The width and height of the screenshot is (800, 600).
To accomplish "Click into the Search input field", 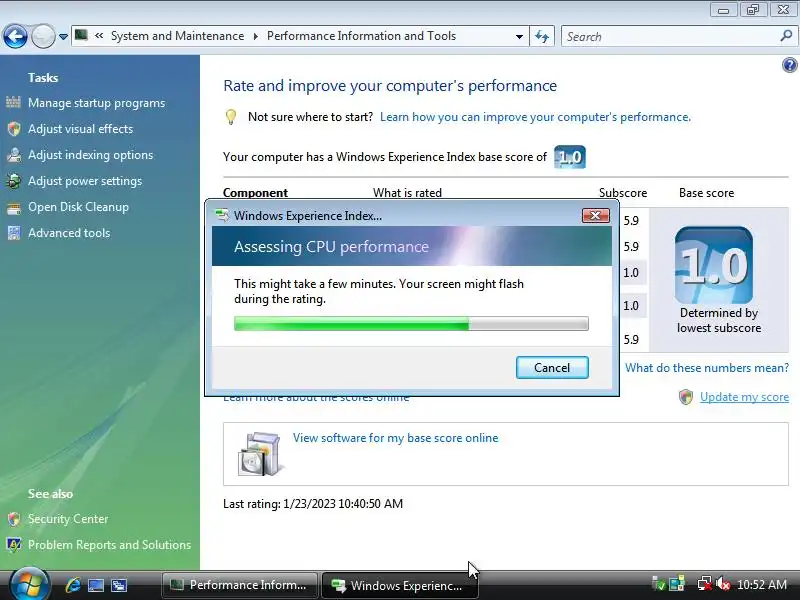I will click(671, 37).
